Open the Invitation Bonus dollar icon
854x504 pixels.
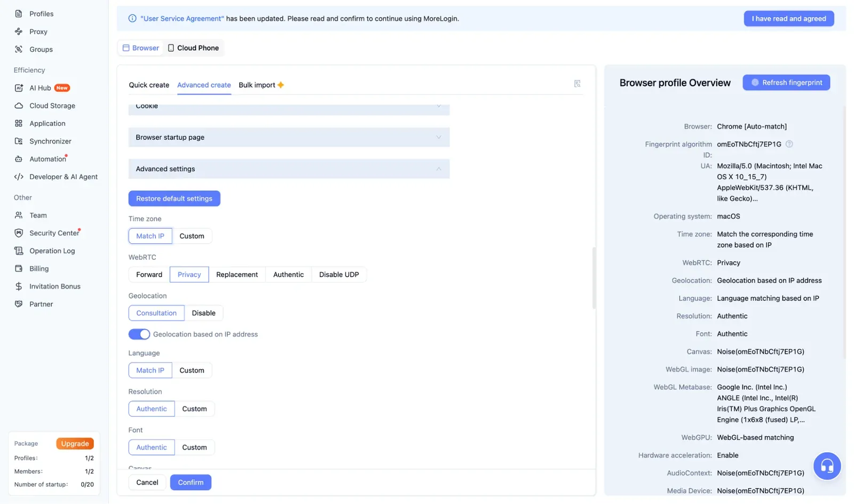pos(19,286)
